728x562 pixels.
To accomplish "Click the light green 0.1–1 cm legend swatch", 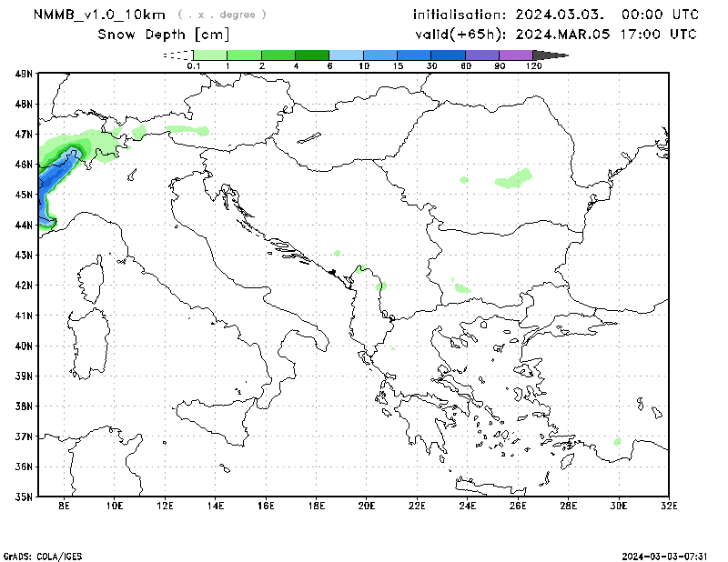I will point(209,55).
